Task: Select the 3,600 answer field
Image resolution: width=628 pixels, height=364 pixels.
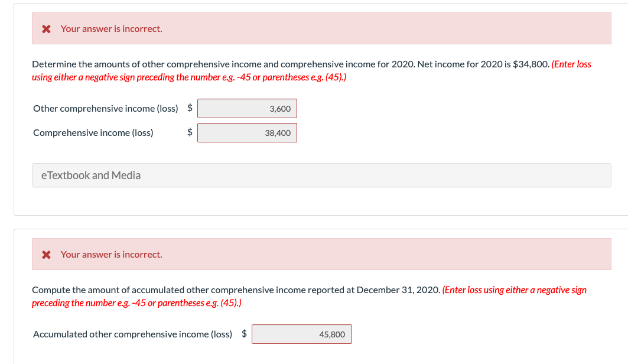Action: tap(247, 108)
